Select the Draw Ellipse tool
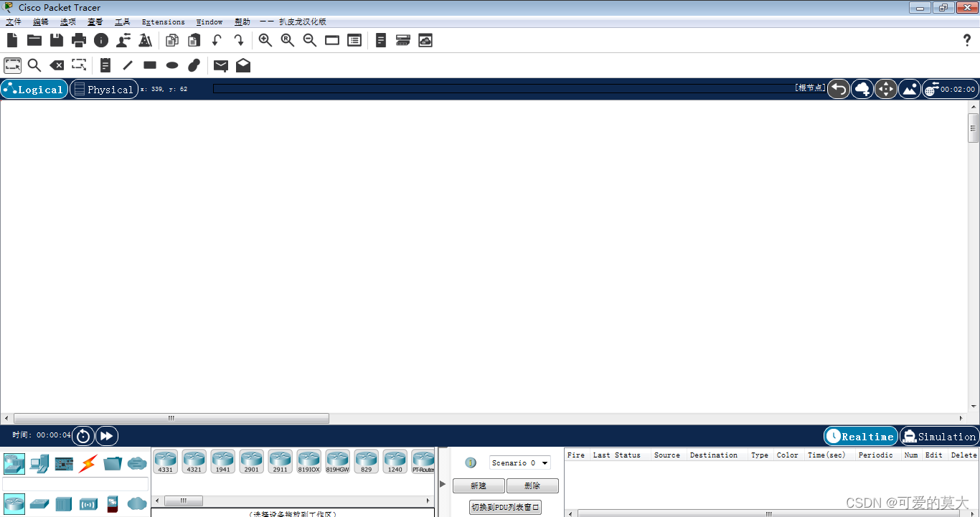Viewport: 980px width, 517px height. pos(172,65)
